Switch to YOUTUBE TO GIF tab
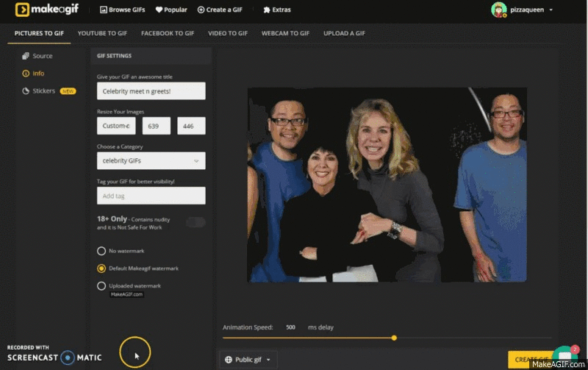588x370 pixels. pos(102,33)
